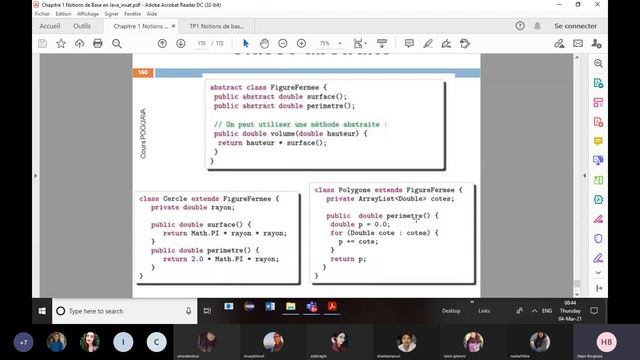The width and height of the screenshot is (640, 360).
Task: Upload file using the cloud icon
Action: point(80,43)
